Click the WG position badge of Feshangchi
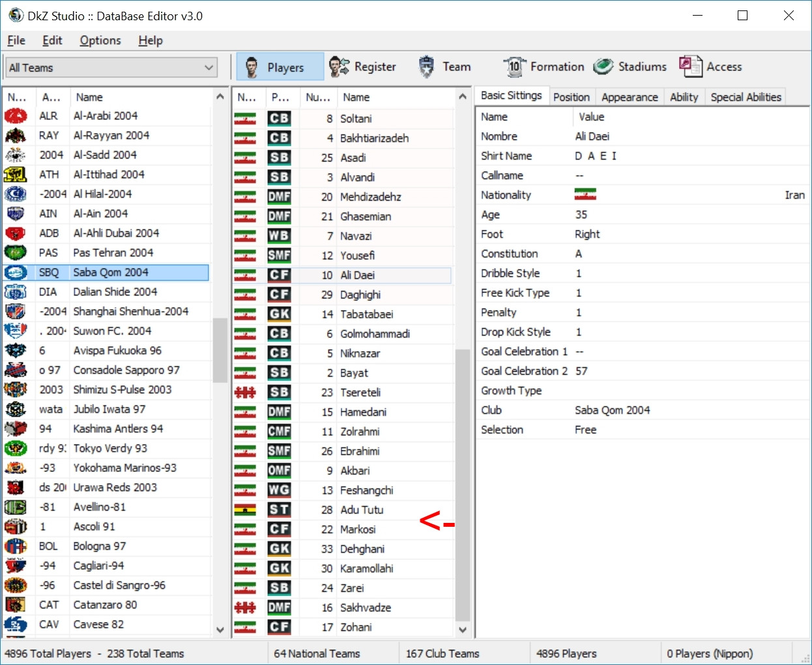 279,490
